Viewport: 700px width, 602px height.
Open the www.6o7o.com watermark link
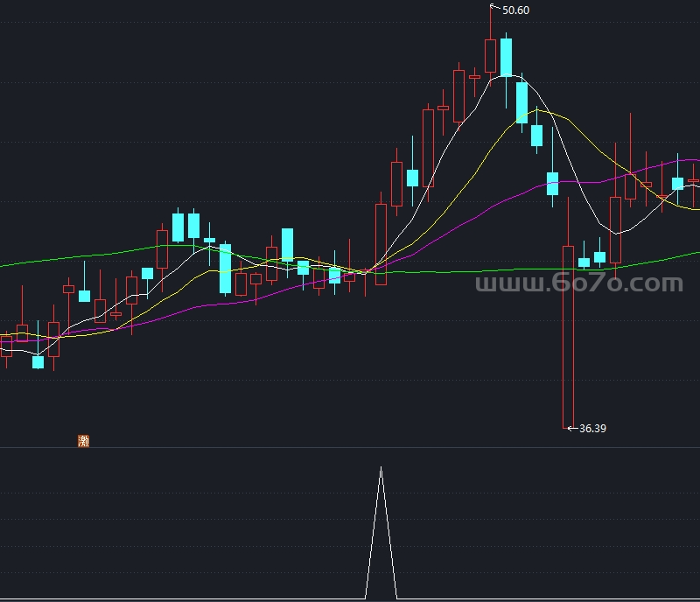tap(578, 283)
